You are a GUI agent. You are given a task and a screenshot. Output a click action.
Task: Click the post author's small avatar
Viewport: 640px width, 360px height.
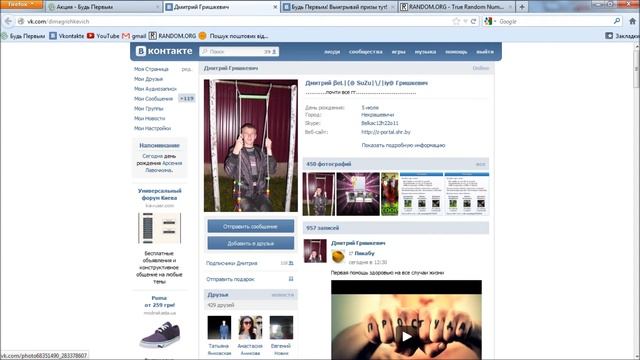coord(315,251)
